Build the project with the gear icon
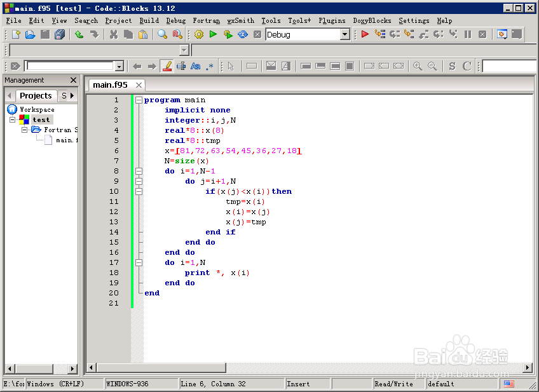 199,34
